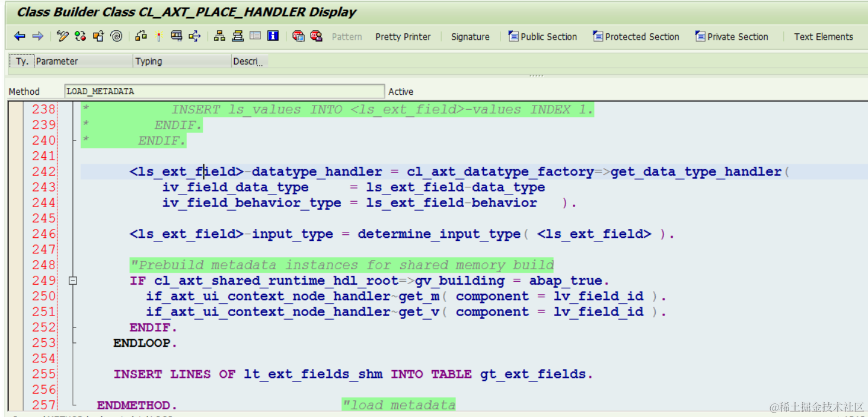Click ENDIF. on line 252
The width and height of the screenshot is (868, 417).
coord(153,327)
